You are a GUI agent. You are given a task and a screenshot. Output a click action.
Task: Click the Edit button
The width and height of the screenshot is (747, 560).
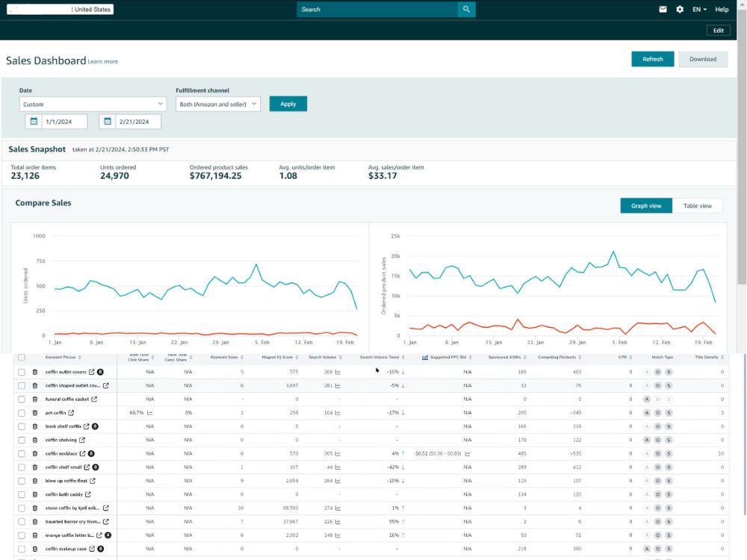[x=719, y=31]
